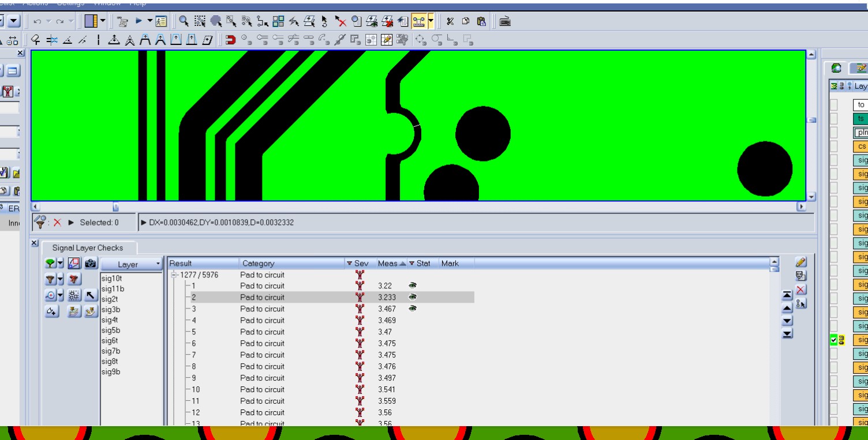868x440 pixels.
Task: Expand the status bar triangle before 'Selected: 0'
Action: (72, 223)
